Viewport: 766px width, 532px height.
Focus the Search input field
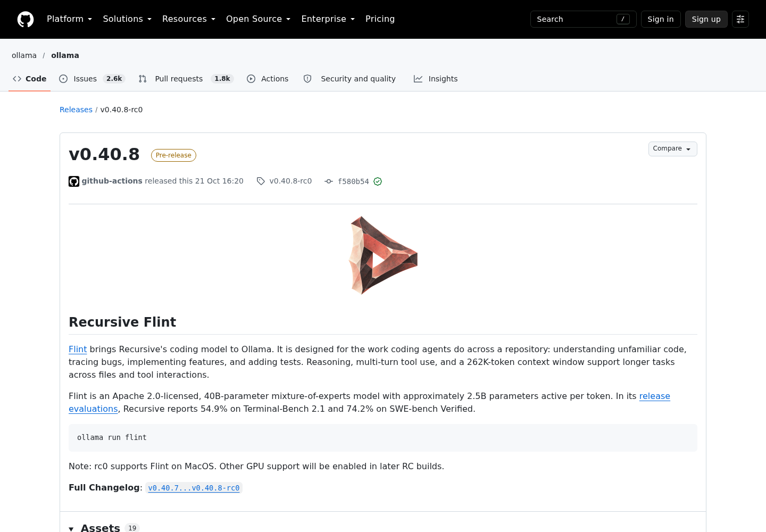coord(584,19)
